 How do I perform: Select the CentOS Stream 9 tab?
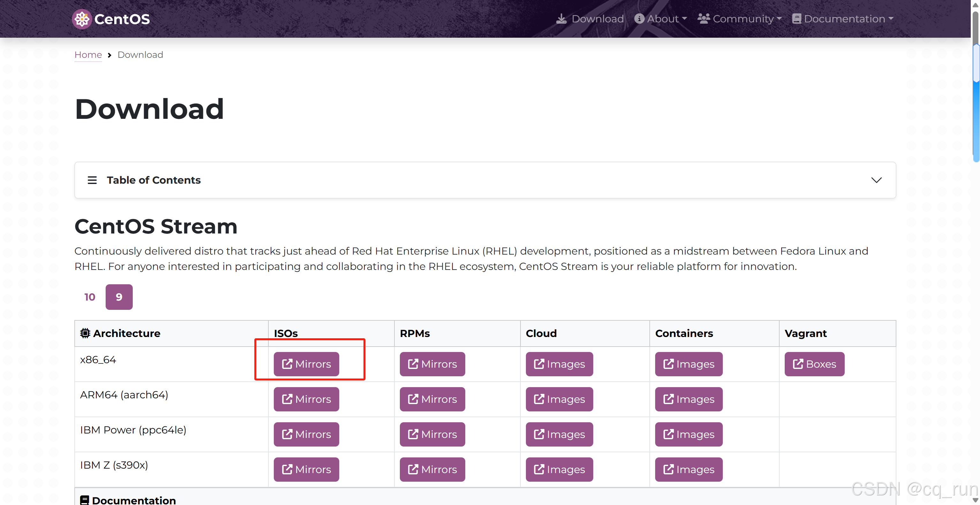pyautogui.click(x=119, y=297)
